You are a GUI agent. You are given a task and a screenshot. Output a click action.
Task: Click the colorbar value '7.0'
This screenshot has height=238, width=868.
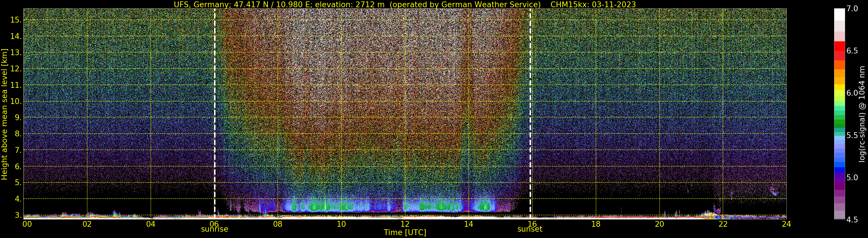[852, 9]
